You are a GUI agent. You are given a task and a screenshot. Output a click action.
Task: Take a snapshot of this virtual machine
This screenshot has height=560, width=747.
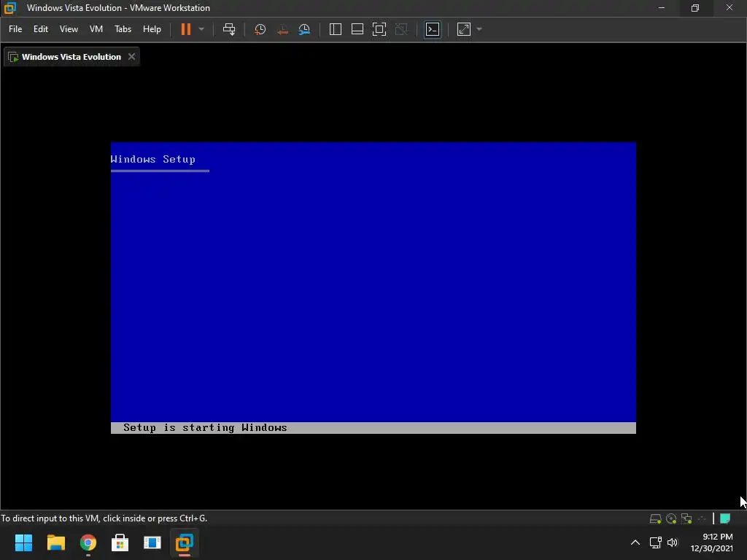(260, 29)
